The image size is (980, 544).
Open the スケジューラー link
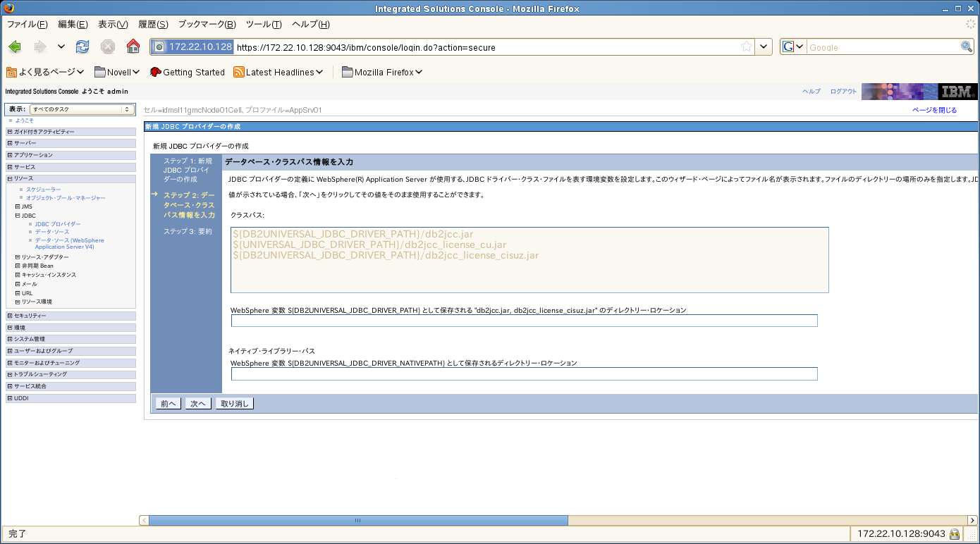coord(44,190)
